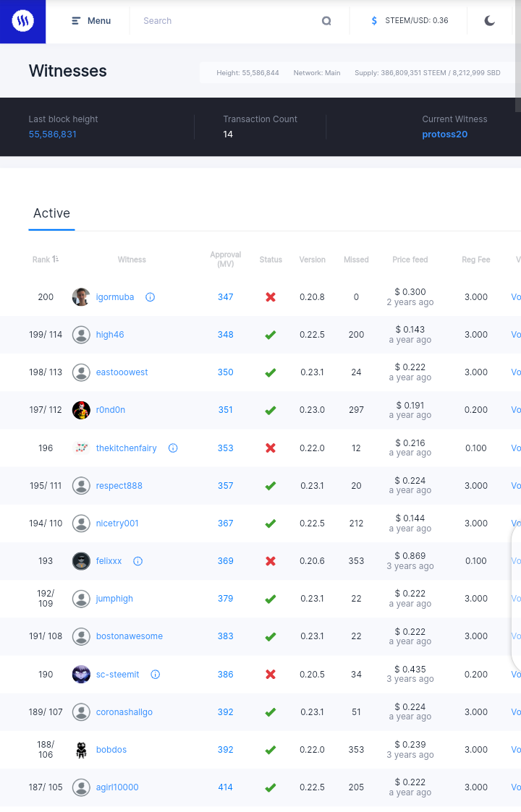Click bobdos avatar icon

[81, 749]
